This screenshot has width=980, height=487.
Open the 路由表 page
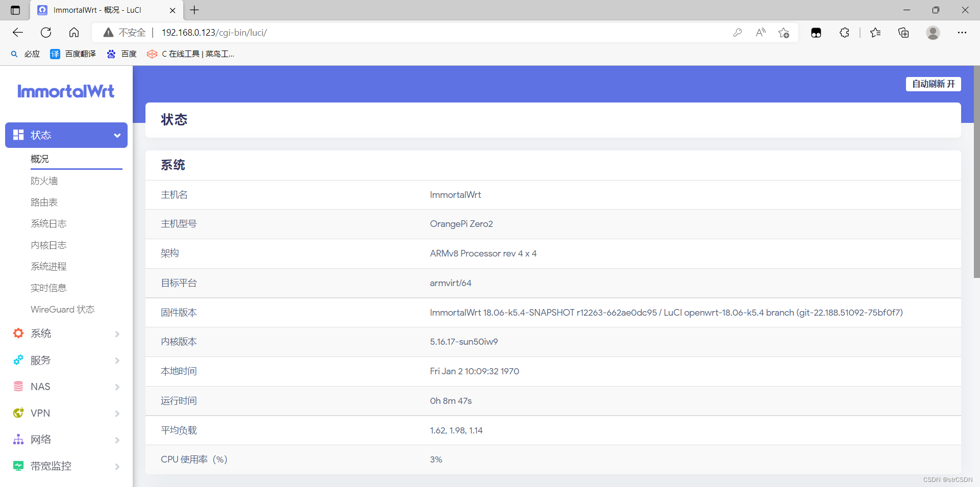pyautogui.click(x=44, y=202)
